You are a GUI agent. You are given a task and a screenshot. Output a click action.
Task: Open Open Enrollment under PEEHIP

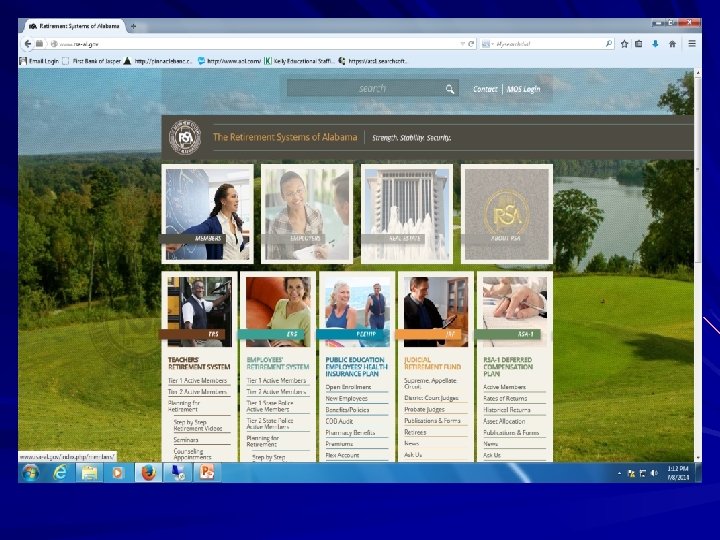click(x=348, y=387)
